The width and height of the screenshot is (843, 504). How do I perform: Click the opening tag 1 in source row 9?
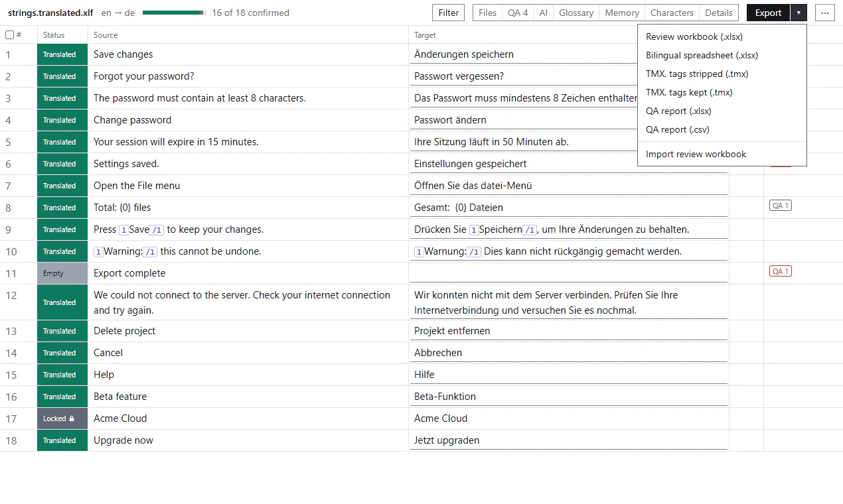coord(123,230)
